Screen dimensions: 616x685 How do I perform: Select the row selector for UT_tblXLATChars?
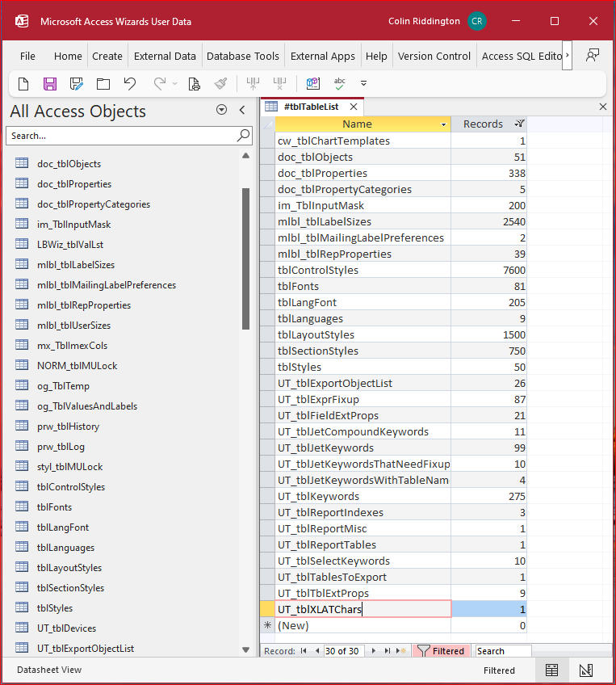coord(267,609)
